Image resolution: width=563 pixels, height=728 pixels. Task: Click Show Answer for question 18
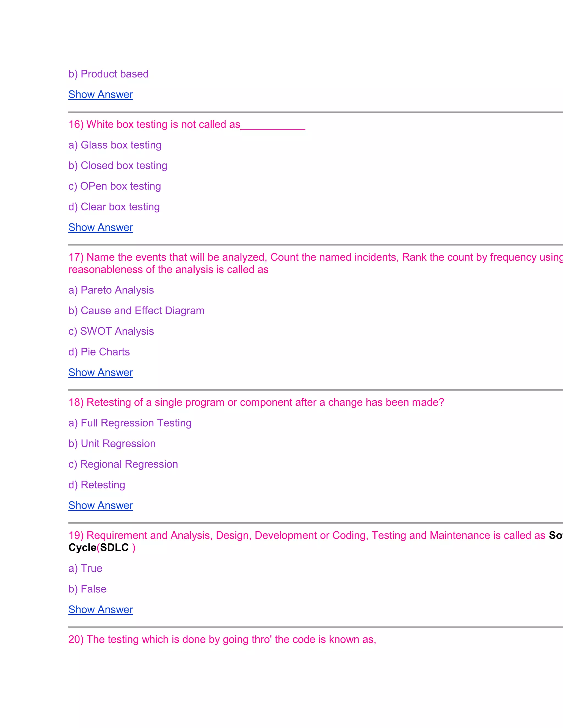click(x=100, y=505)
